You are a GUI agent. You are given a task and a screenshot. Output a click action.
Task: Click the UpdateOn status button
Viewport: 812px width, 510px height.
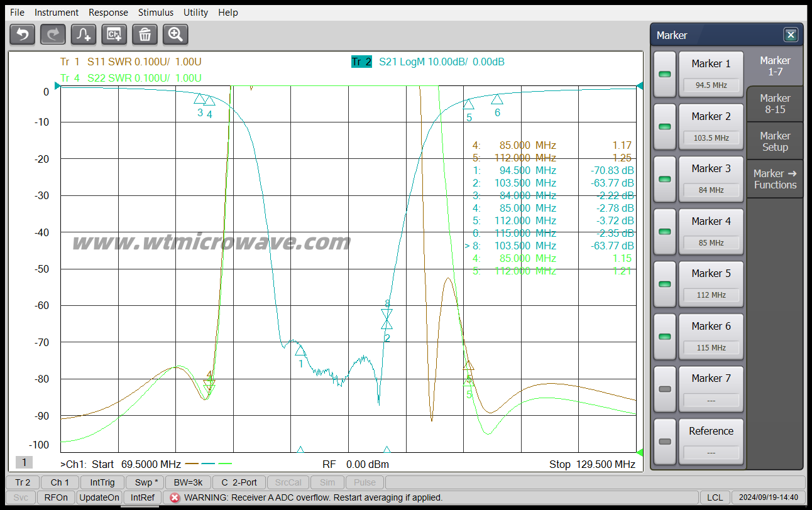(99, 497)
